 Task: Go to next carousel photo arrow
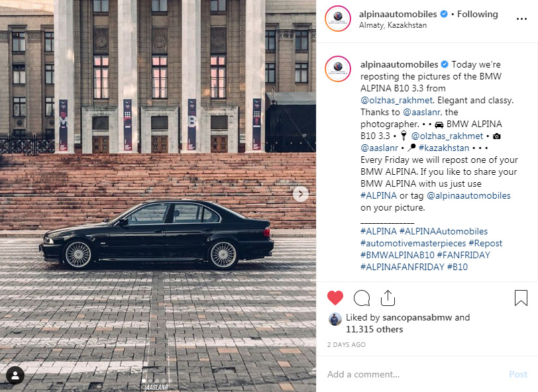coord(301,194)
